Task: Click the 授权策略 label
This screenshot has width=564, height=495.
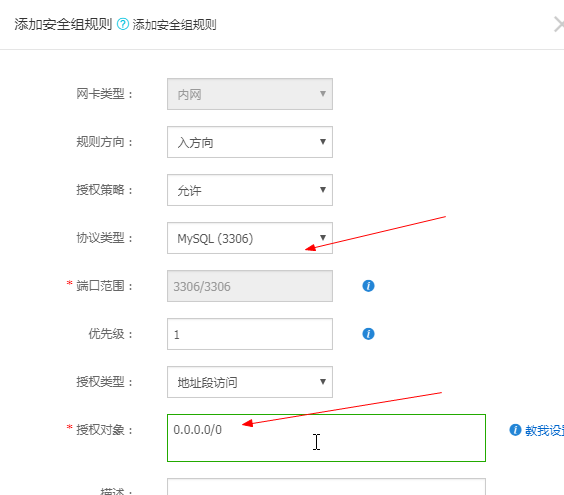Action: (x=105, y=190)
